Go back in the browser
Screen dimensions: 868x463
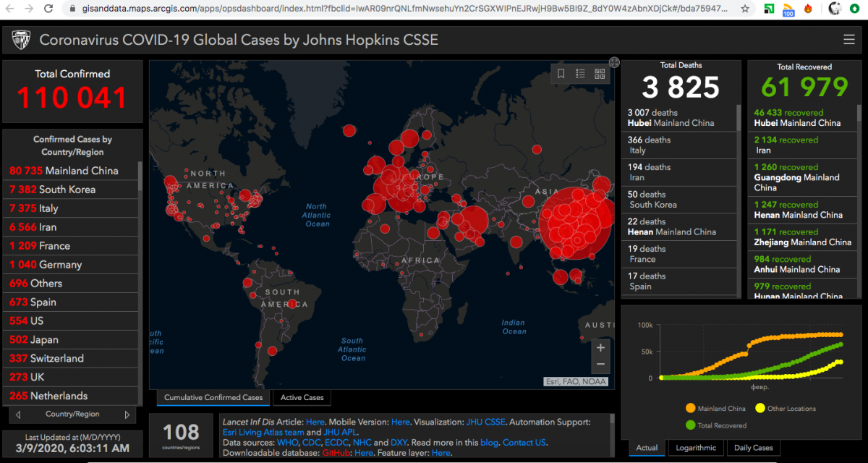coord(9,9)
